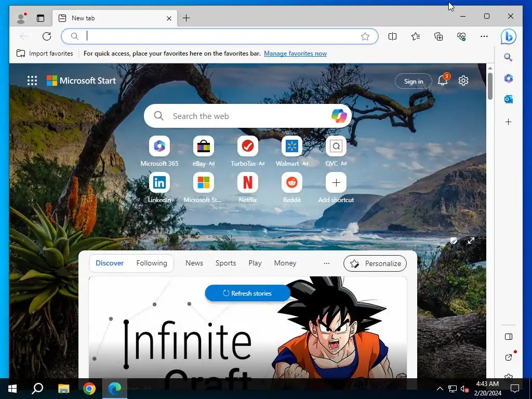Open Settings and more menu
The image size is (532, 399).
click(484, 36)
